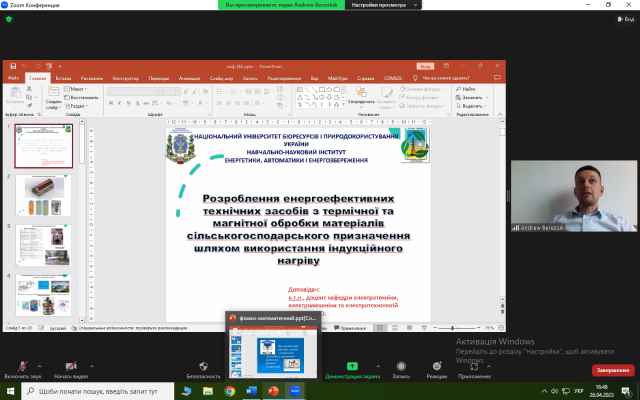Select slide 3 thumbnail

(x=44, y=245)
